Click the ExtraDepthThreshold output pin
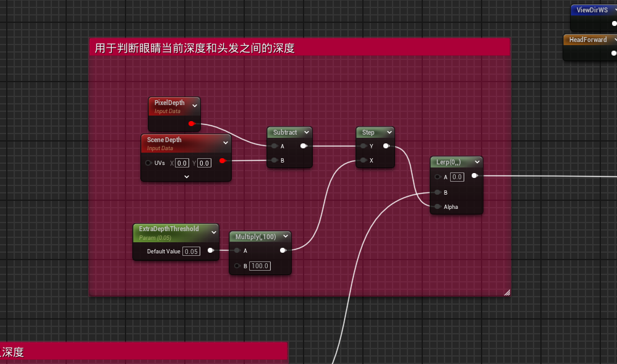This screenshot has height=364, width=617. tap(211, 250)
